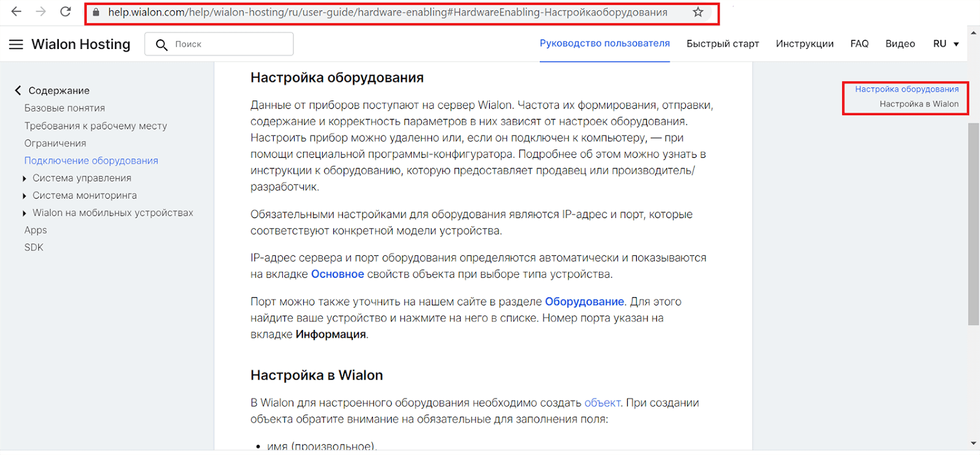Screen dimensions: 980x455
Task: Open the hamburger menu beside Wialon Hosting
Action: pyautogui.click(x=16, y=44)
